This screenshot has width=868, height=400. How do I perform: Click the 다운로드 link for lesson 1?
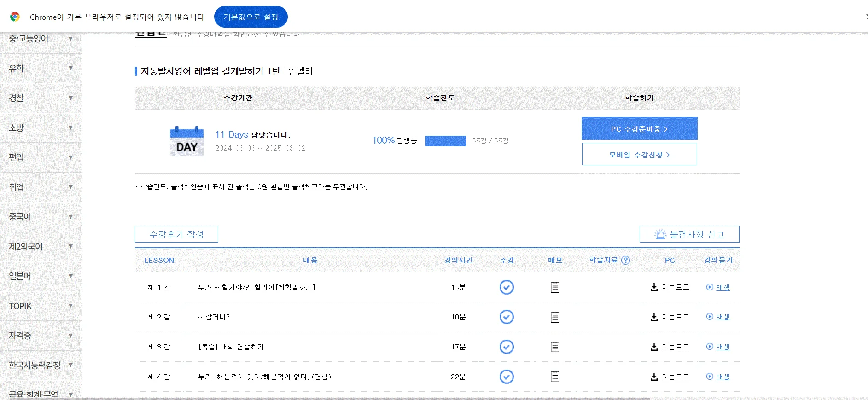(x=676, y=287)
